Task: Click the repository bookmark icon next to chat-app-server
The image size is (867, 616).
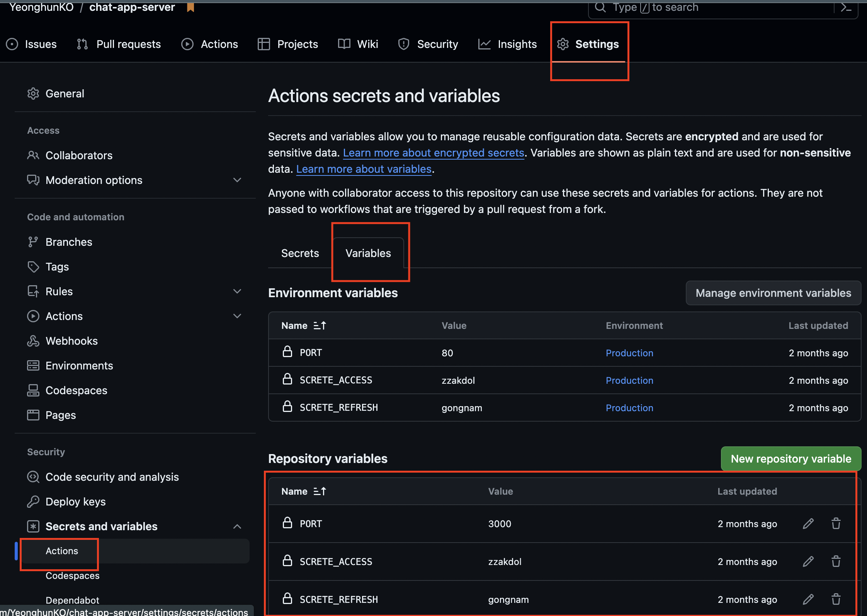Action: 190,7
